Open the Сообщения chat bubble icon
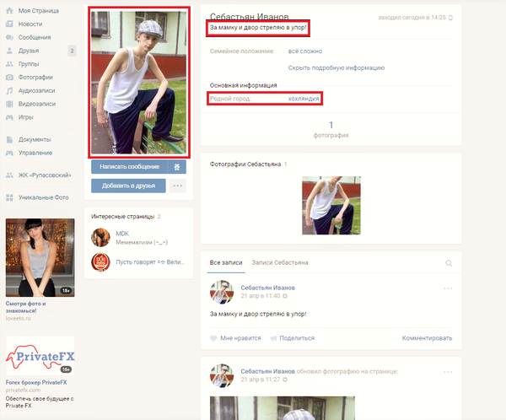This screenshot has width=506, height=420. click(x=9, y=37)
